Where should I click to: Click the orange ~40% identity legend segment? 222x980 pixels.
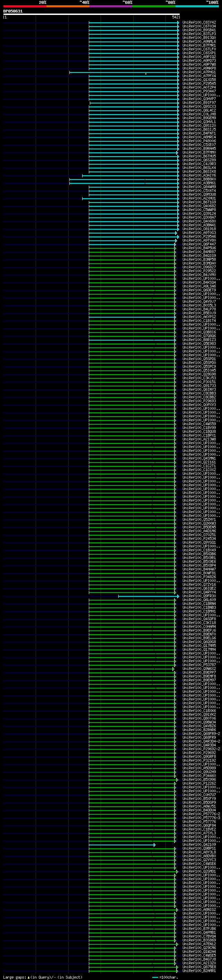click(x=68, y=6)
